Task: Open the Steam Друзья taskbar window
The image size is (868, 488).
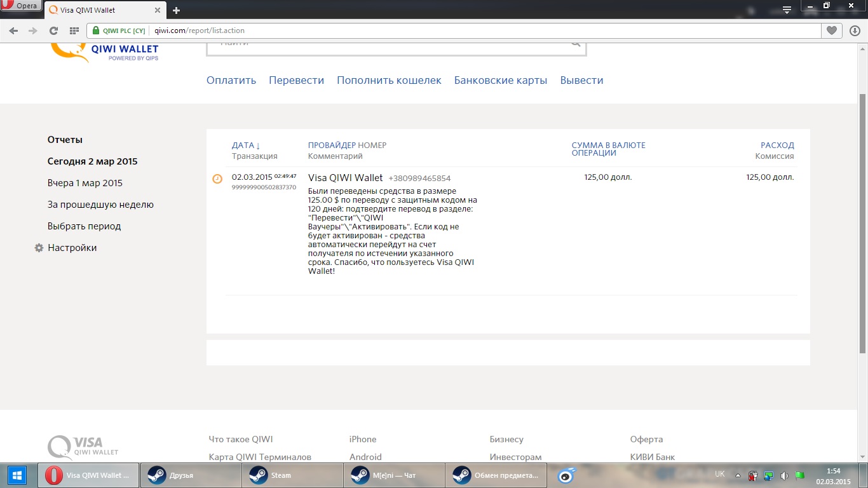Action: [190, 475]
